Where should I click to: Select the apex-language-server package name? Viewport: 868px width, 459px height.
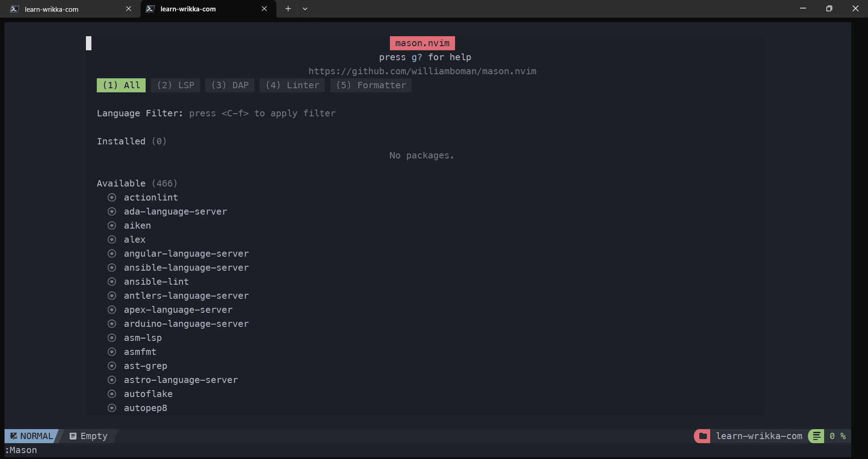[x=178, y=310]
